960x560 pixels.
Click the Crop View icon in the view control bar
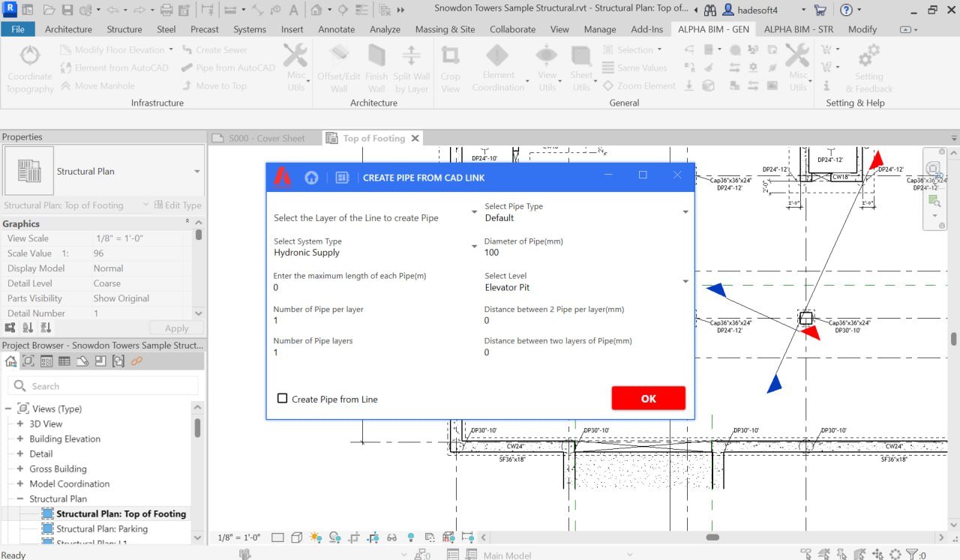coord(353,538)
